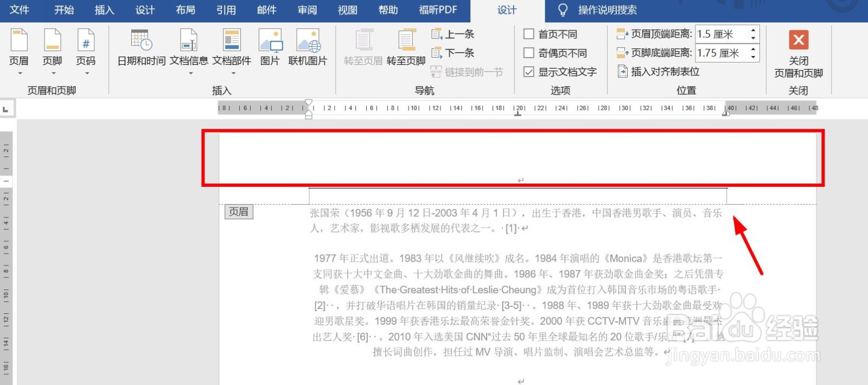This screenshot has width=868, height=385.
Task: Switch to the 开始 tab
Action: 64,10
